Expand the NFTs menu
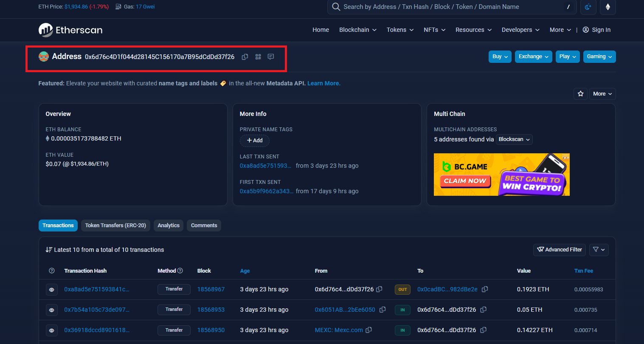This screenshot has height=344, width=644. click(434, 30)
